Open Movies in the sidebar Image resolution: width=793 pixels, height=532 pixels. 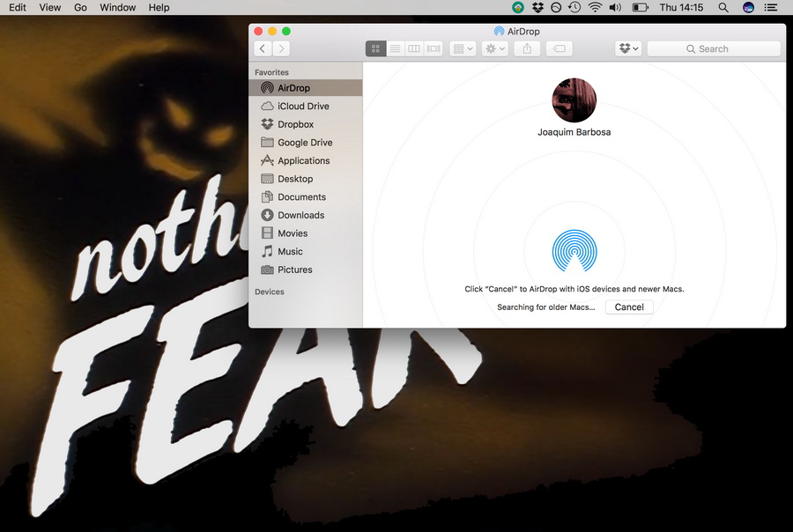pyautogui.click(x=306, y=233)
